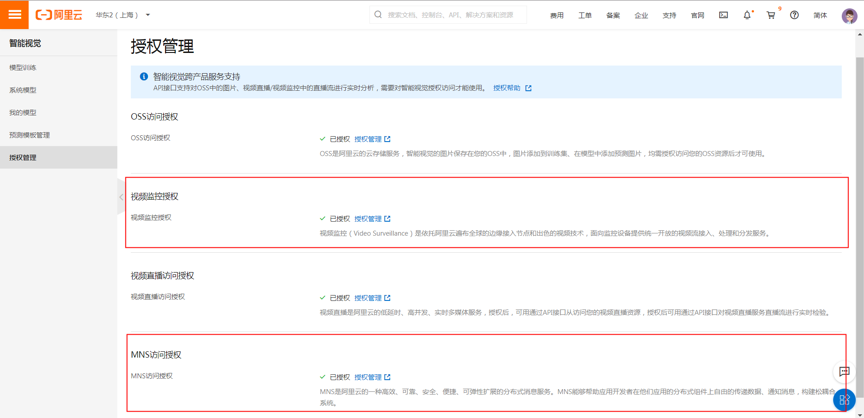
Task: Open the 费用 menu
Action: click(557, 15)
